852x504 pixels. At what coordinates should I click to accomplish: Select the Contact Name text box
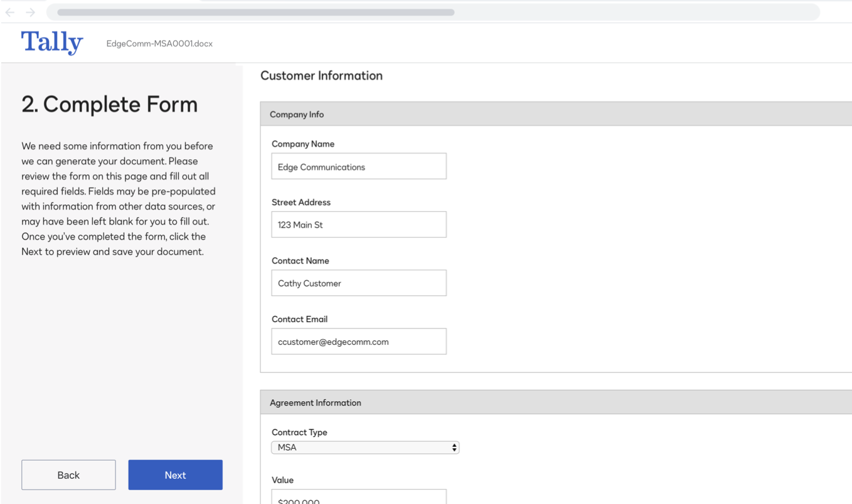359,283
